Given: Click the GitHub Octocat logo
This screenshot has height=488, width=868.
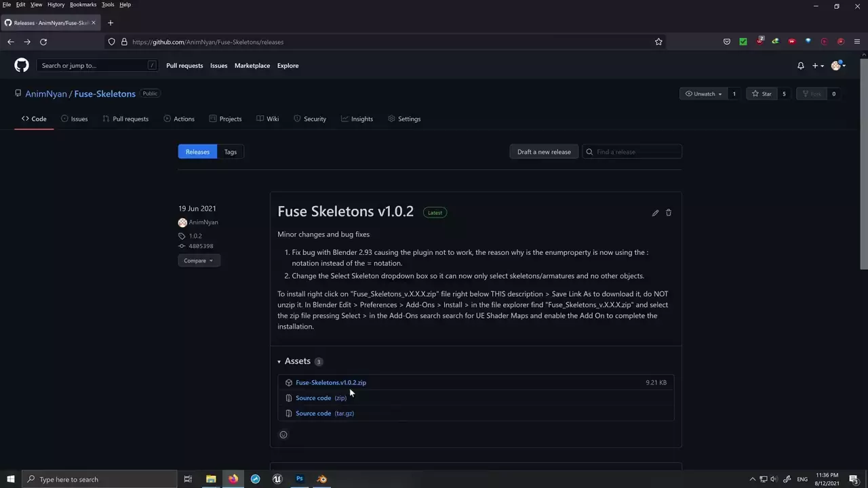Looking at the screenshot, I should (x=22, y=66).
